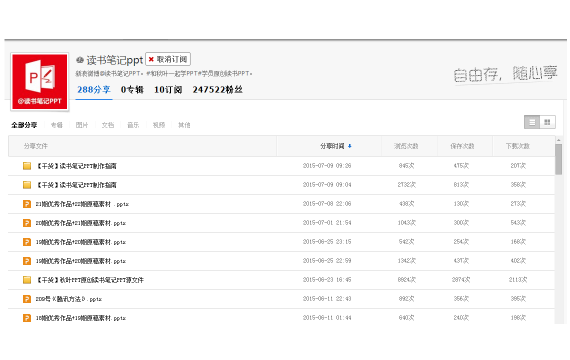
Task: Click the share time 2015-06-11 01:44
Action: pos(327,318)
